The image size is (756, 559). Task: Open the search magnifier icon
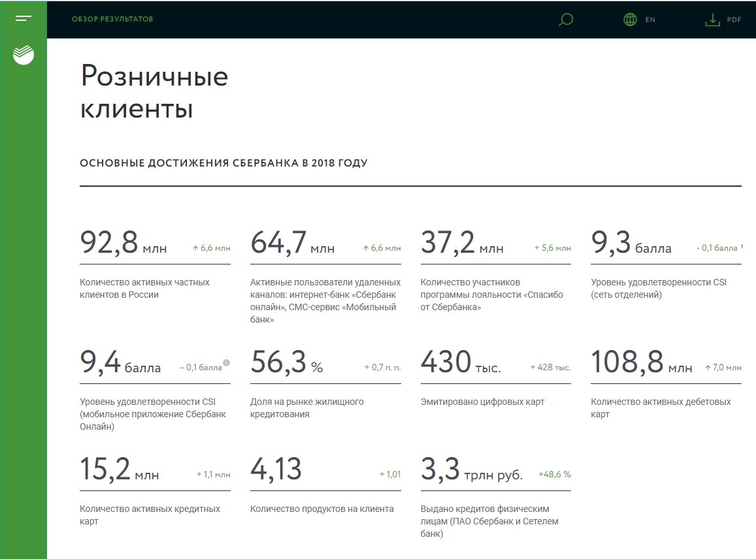[x=566, y=20]
